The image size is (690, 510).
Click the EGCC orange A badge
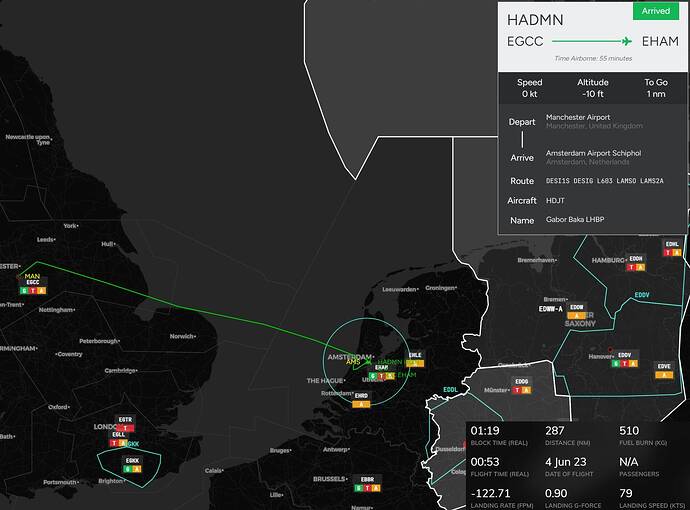click(41, 290)
